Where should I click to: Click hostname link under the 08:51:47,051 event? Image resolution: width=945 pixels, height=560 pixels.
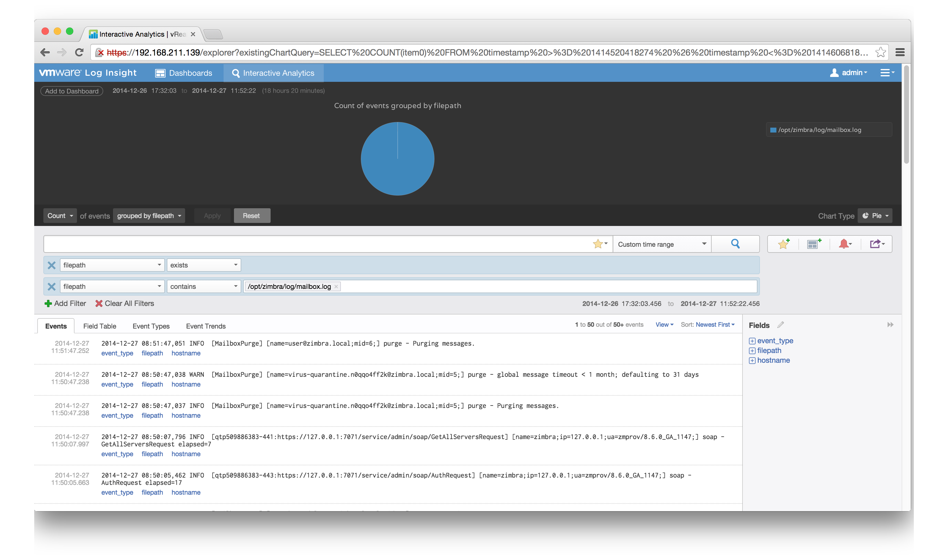[186, 353]
